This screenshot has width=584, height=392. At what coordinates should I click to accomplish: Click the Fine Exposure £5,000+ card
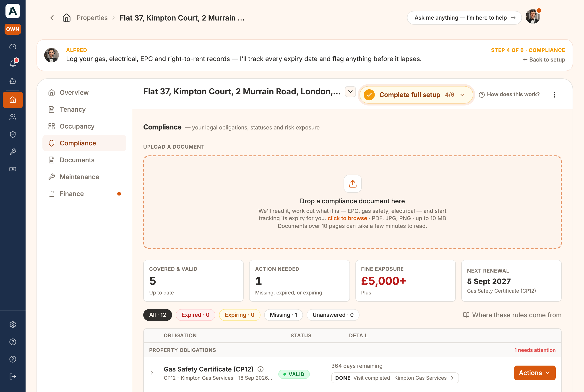405,281
